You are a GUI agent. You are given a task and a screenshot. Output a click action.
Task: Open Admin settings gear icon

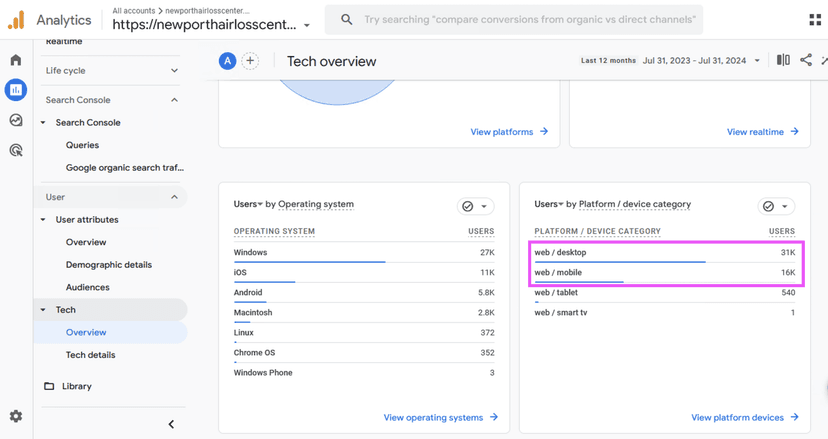(x=16, y=416)
